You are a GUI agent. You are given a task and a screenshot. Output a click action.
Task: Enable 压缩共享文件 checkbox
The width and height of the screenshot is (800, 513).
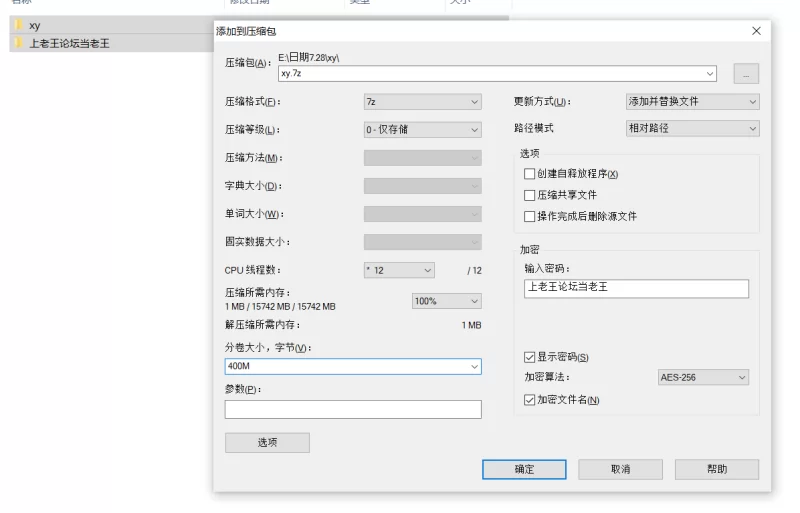[x=530, y=195]
